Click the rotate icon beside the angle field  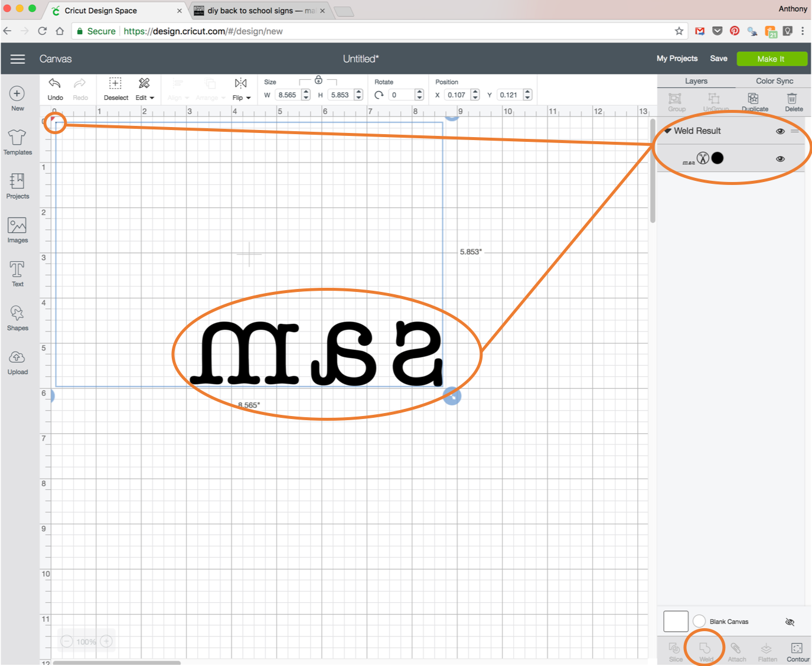click(379, 95)
